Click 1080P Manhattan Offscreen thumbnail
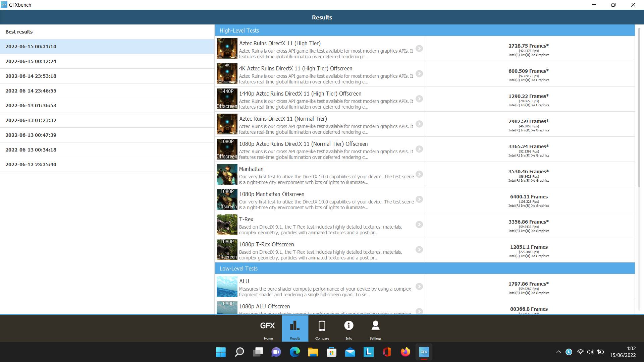 [227, 199]
